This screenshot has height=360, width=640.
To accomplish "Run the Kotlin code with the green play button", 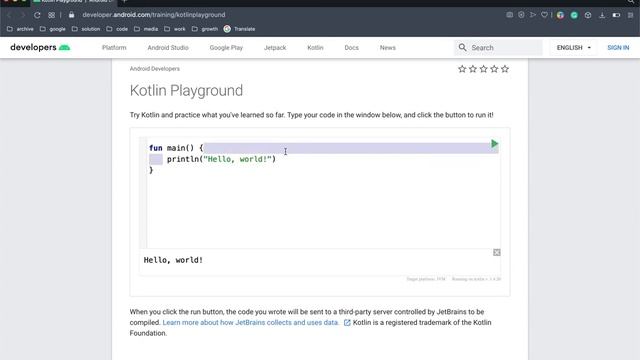I will tap(494, 144).
